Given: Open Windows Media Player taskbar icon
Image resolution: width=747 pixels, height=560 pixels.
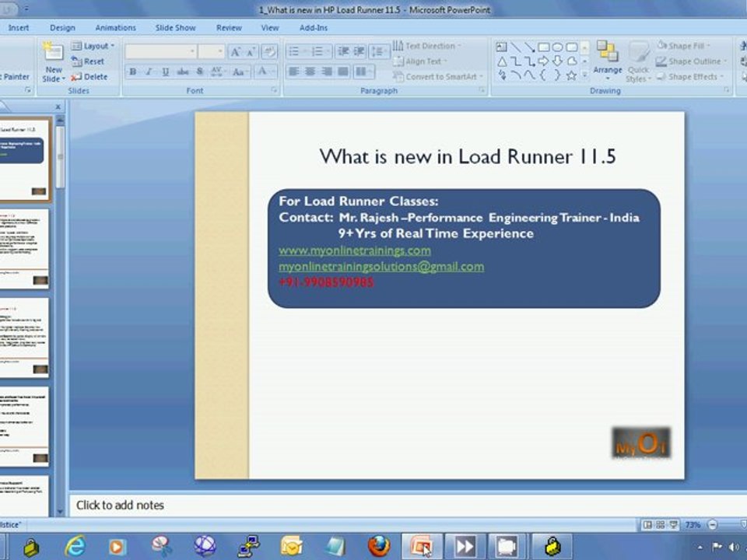Looking at the screenshot, I should pyautogui.click(x=117, y=546).
